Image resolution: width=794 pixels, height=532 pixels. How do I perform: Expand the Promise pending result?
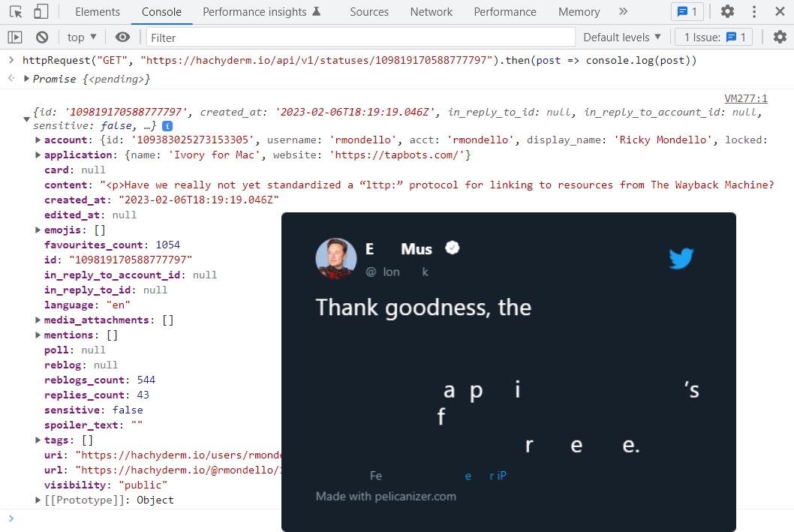click(x=27, y=79)
